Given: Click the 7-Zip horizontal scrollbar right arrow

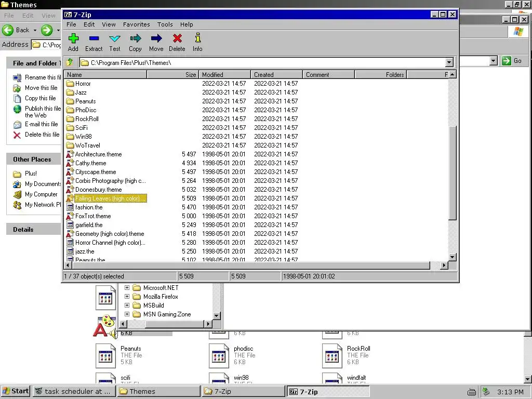Looking at the screenshot, I should [444, 265].
